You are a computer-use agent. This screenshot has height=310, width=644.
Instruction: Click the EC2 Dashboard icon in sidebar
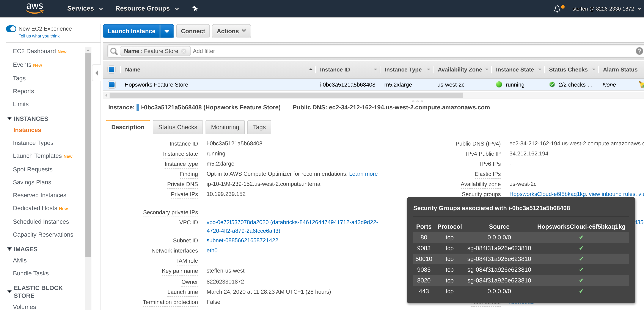pos(35,51)
